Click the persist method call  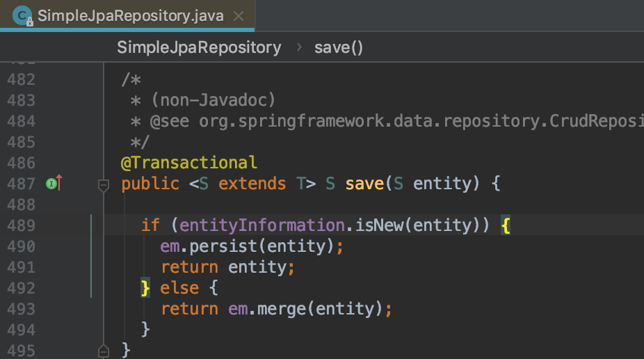point(223,246)
